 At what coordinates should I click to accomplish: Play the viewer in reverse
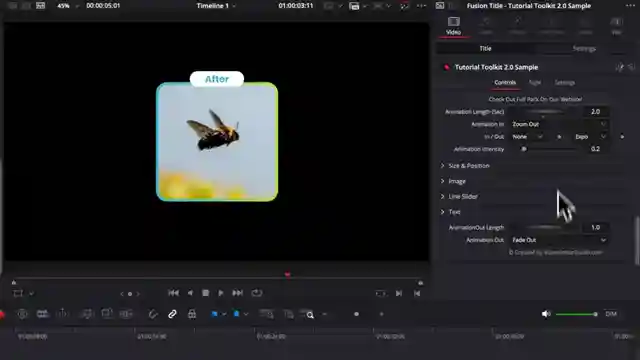coord(190,293)
